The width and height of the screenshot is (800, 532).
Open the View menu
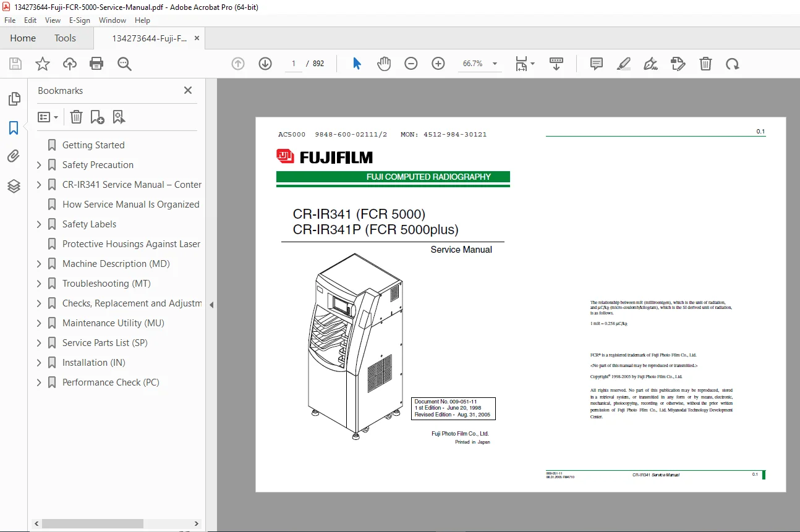click(53, 20)
